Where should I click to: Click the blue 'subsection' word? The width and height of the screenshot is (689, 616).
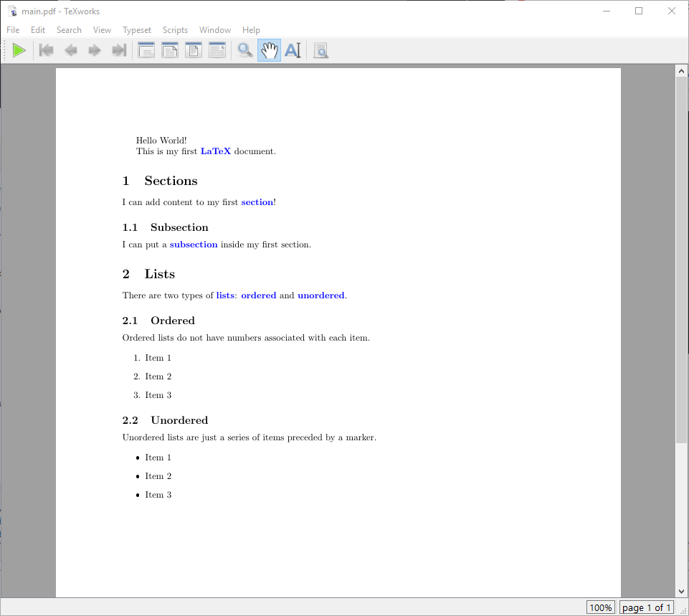(x=194, y=245)
